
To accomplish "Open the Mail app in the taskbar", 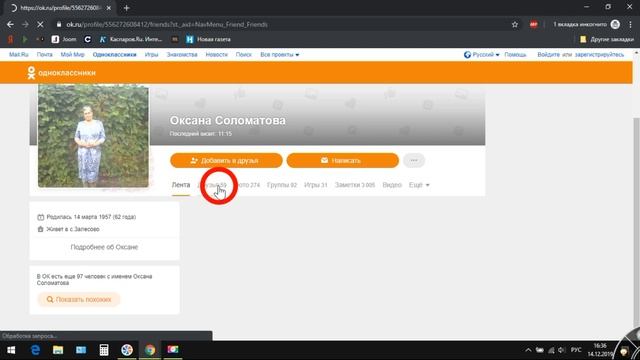I will (81, 350).
